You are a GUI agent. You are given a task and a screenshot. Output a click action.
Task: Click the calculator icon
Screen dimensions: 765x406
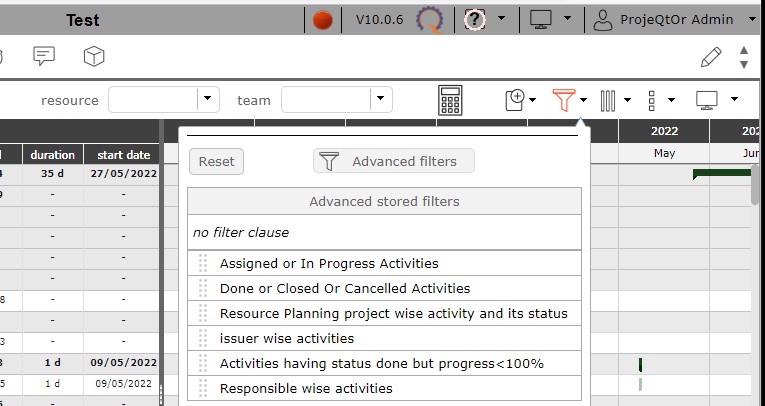point(450,100)
